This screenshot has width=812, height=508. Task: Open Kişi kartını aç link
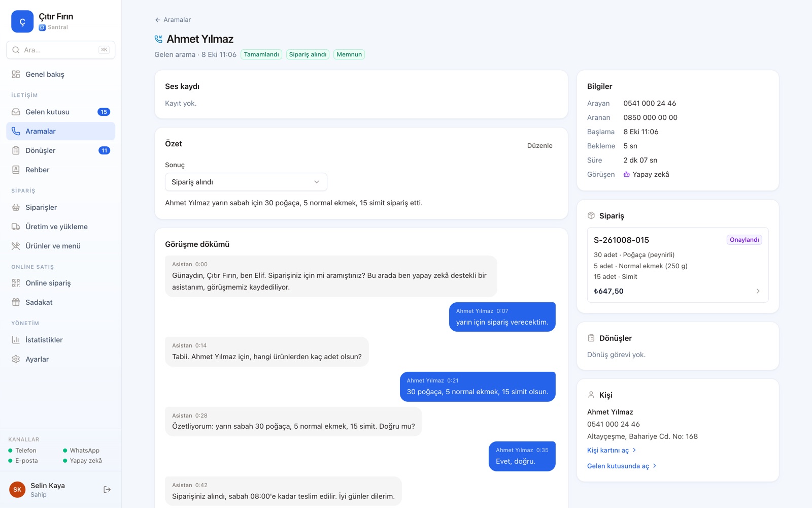click(x=612, y=450)
